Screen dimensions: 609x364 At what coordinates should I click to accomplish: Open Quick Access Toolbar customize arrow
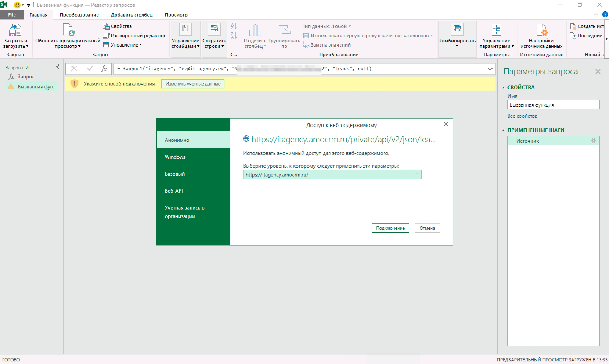[x=28, y=5]
